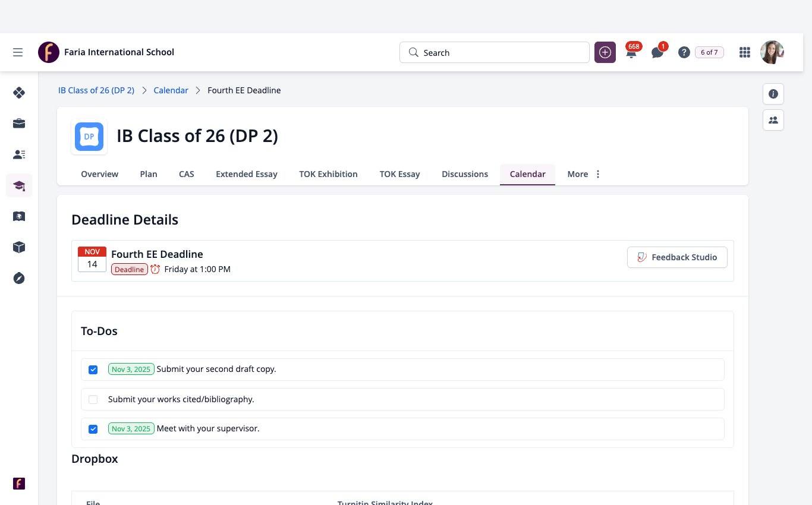
Task: Check Submit your works cited/bibliography
Action: [x=93, y=399]
